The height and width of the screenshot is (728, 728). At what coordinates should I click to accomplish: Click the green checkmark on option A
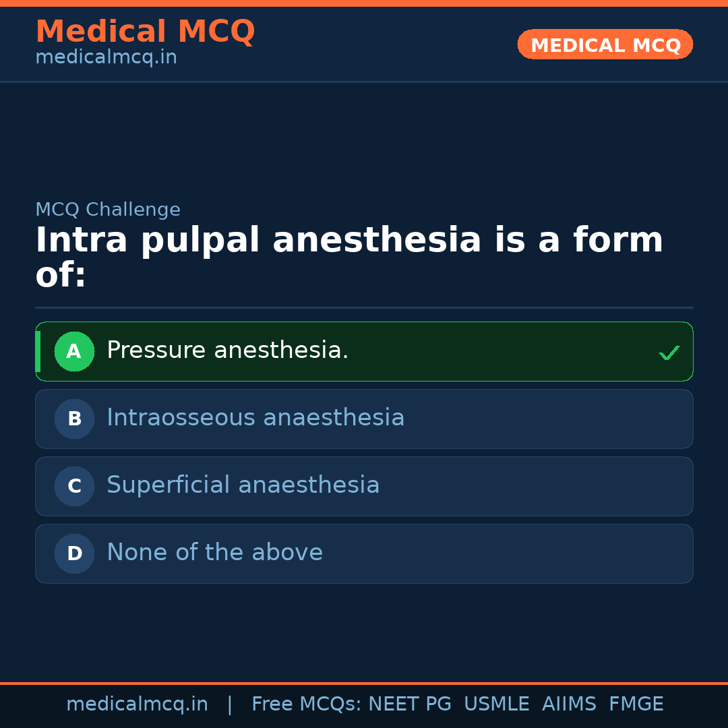(x=669, y=352)
